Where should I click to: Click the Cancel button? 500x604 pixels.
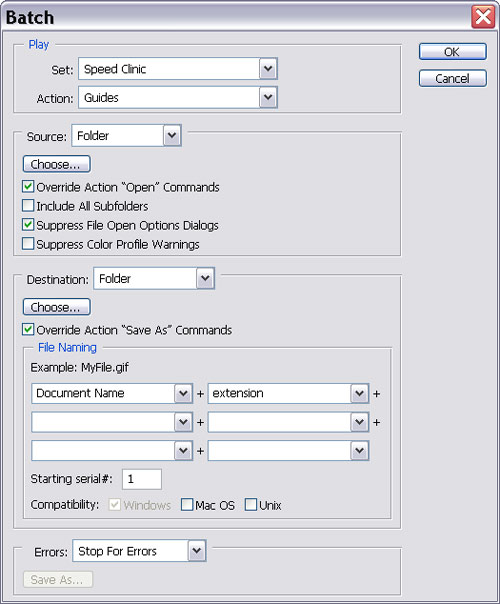point(453,79)
